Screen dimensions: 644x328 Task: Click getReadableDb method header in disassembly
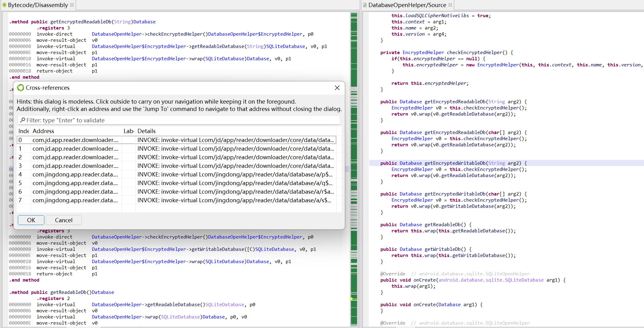pyautogui.click(x=62, y=292)
